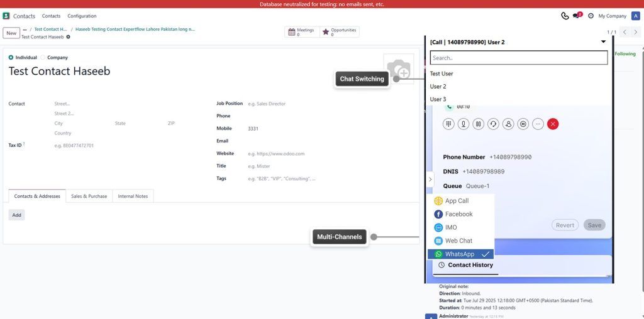Click the Following status button
The width and height of the screenshot is (644, 319).
(625, 54)
